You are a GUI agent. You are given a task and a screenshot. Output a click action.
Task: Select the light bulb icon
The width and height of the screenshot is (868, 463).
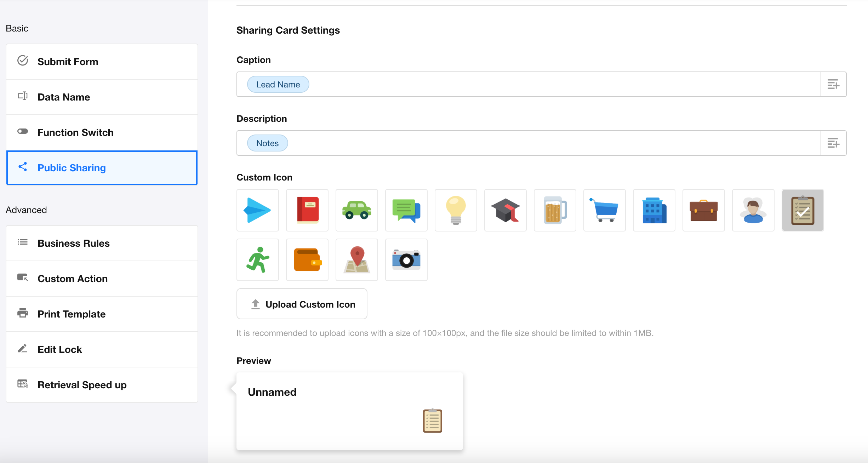[x=456, y=210]
